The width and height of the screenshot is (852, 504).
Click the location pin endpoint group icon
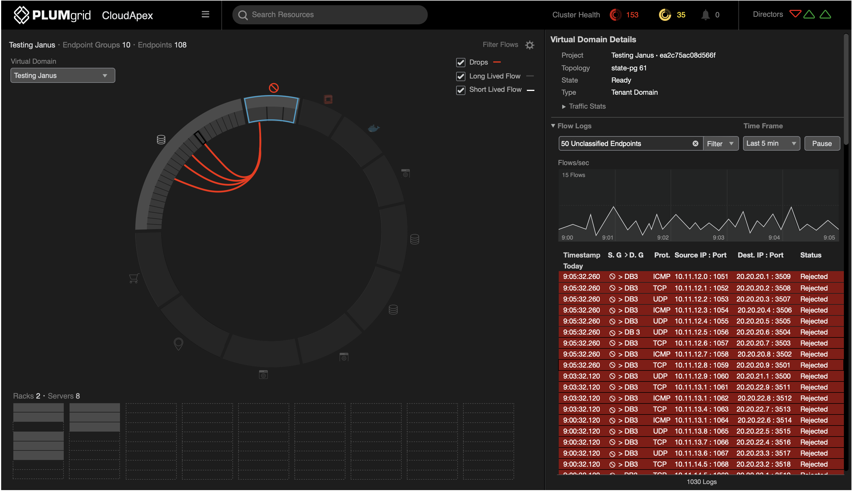[178, 344]
